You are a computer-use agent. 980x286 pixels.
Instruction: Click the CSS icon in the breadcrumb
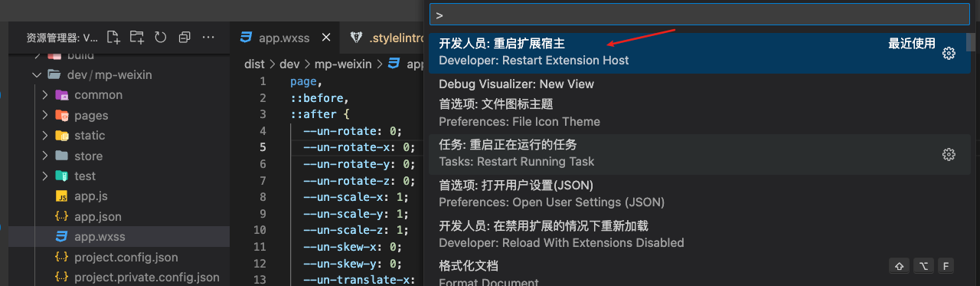tap(394, 64)
